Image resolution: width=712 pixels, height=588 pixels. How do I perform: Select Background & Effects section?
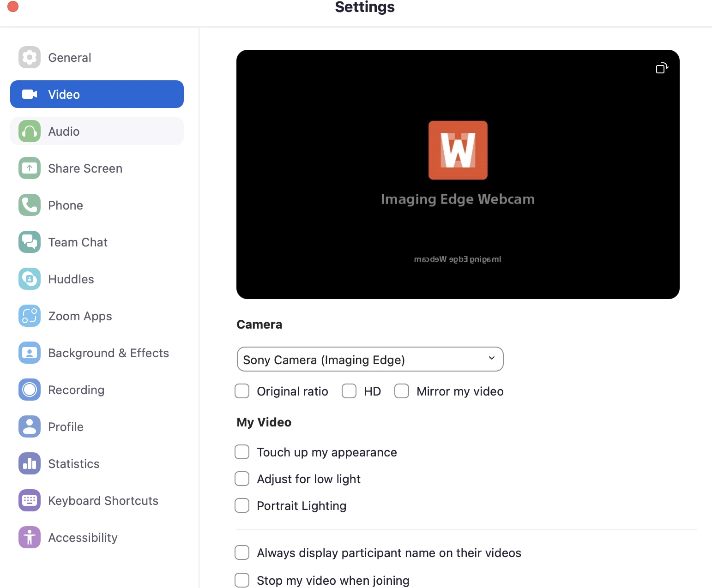[x=97, y=353]
